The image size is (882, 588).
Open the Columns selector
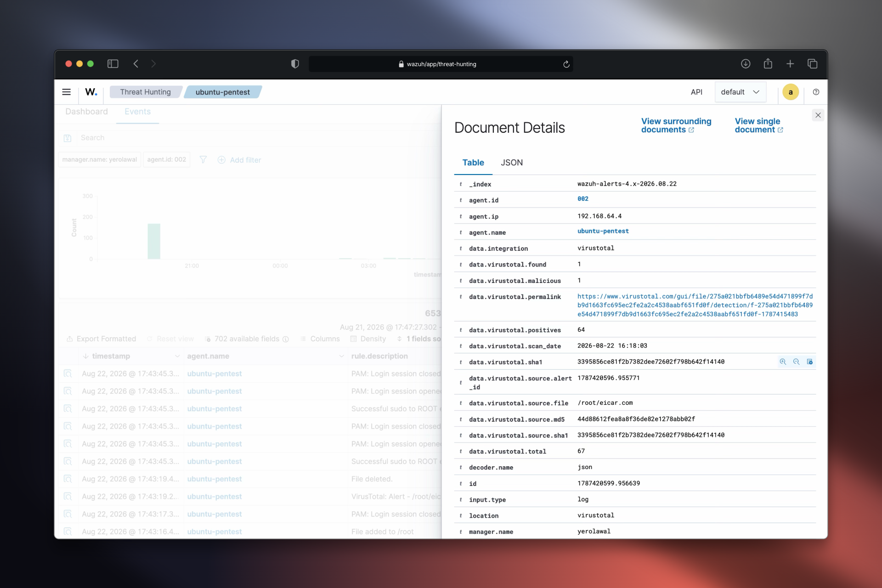click(x=320, y=339)
